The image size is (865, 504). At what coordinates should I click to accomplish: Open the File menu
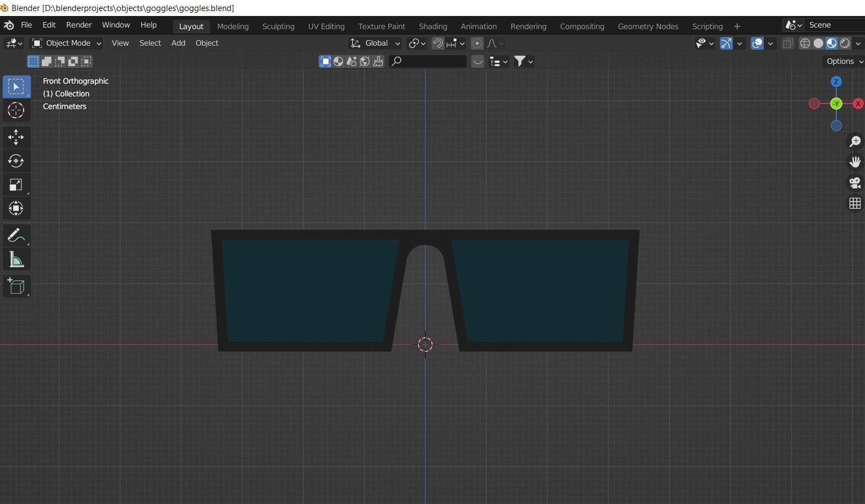(26, 25)
